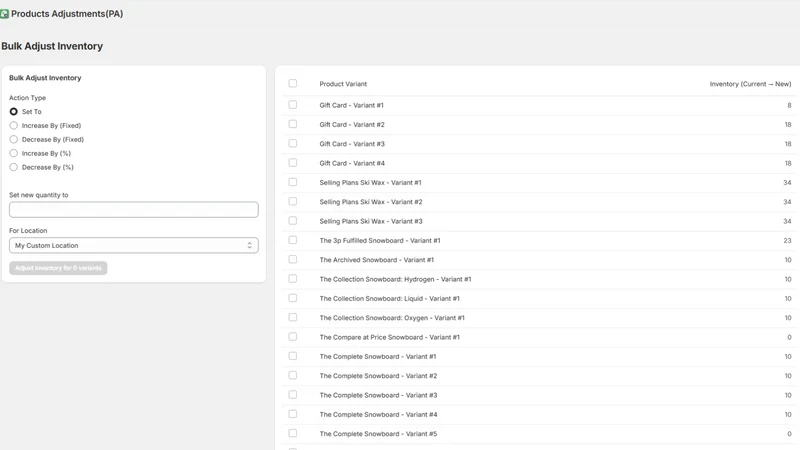This screenshot has width=800, height=450.
Task: Choose Increase By (Fixed) option
Action: tap(14, 126)
